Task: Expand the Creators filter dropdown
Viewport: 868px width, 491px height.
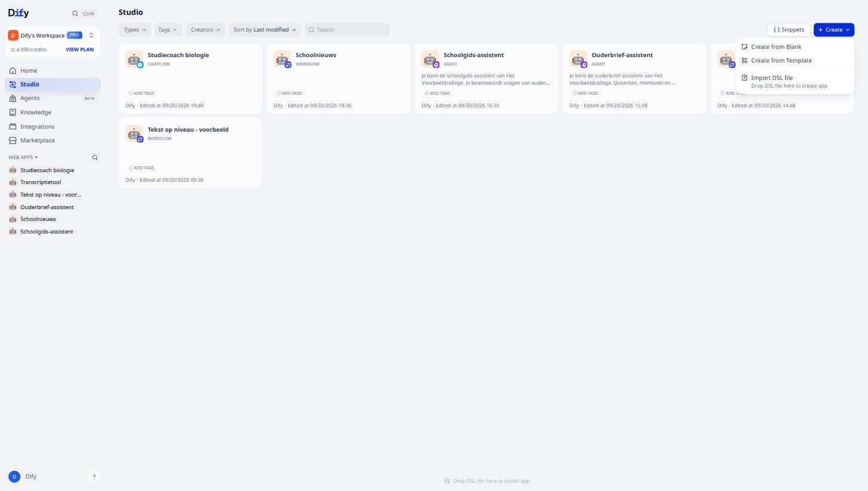Action: tap(206, 30)
